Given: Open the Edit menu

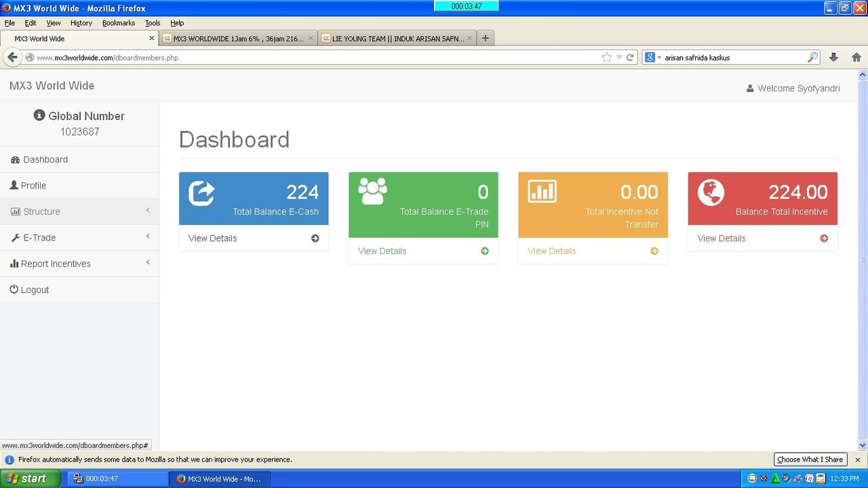Looking at the screenshot, I should (x=31, y=22).
